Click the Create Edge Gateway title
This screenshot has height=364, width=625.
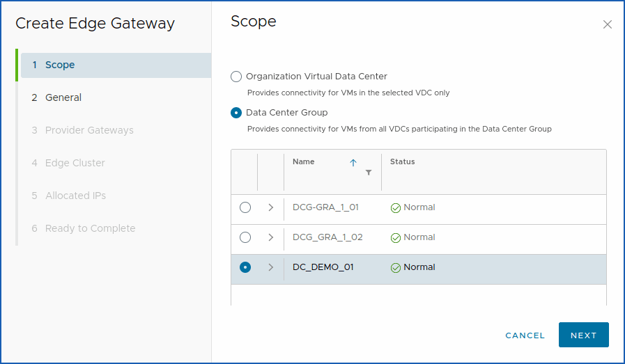point(95,24)
